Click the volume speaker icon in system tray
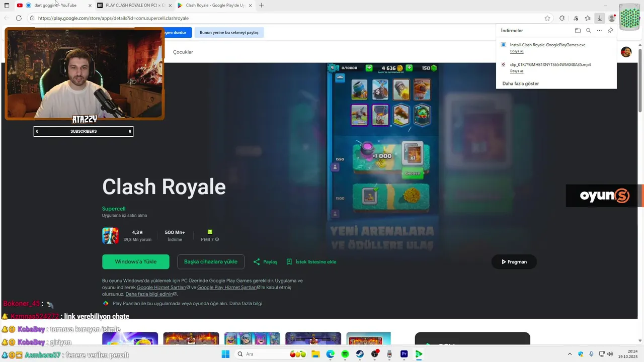The width and height of the screenshot is (644, 362). tap(610, 354)
